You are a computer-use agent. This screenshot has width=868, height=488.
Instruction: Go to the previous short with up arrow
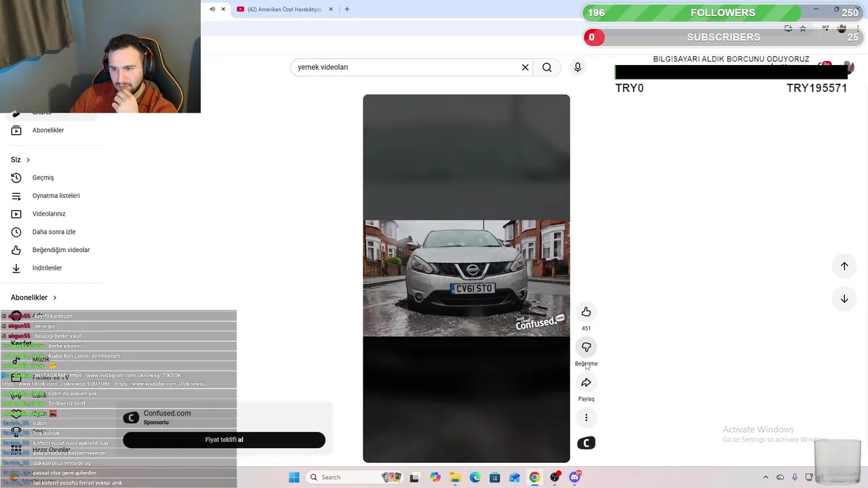tap(844, 266)
